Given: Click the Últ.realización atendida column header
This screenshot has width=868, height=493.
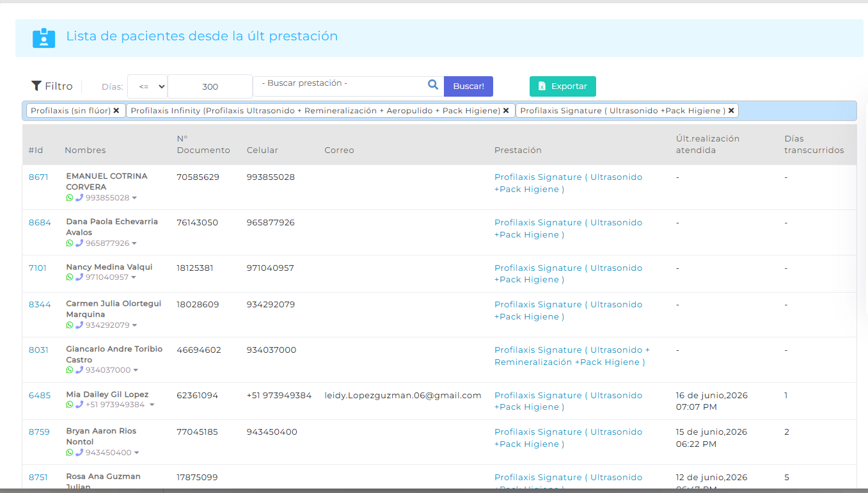Looking at the screenshot, I should point(707,145).
